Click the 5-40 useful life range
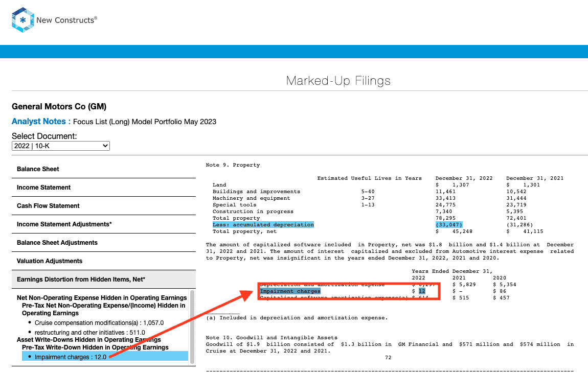588x373 pixels. pyautogui.click(x=368, y=192)
